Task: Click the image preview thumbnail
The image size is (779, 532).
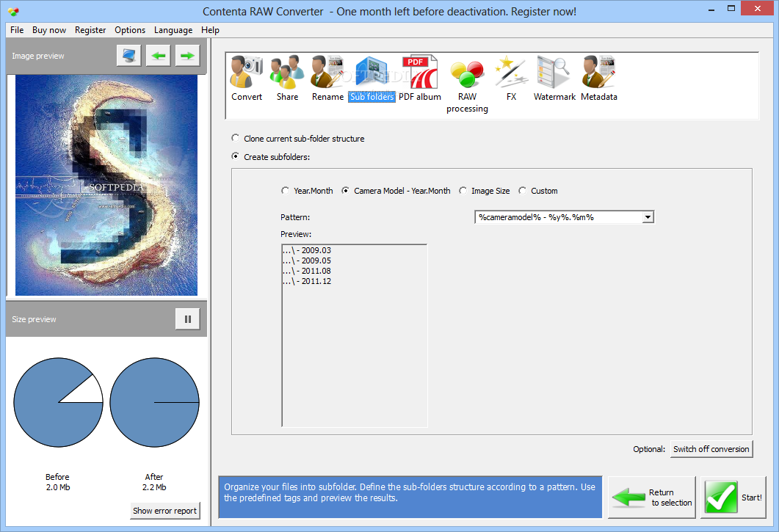Action: pyautogui.click(x=106, y=185)
